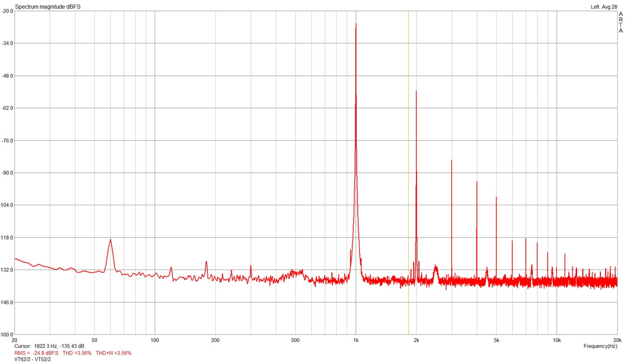This screenshot has height=364, width=627.
Task: Click the -132.0 y-axis value
Action: pos(7,270)
